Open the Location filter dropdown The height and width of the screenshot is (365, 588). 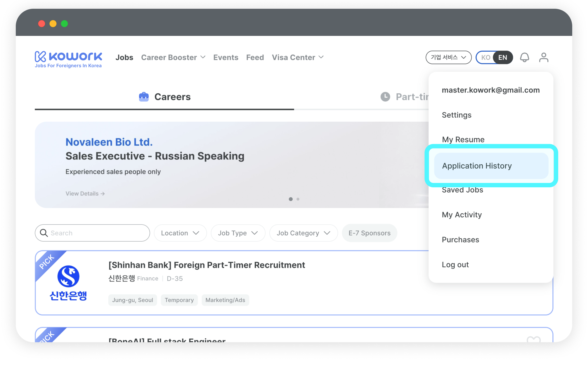tap(180, 233)
